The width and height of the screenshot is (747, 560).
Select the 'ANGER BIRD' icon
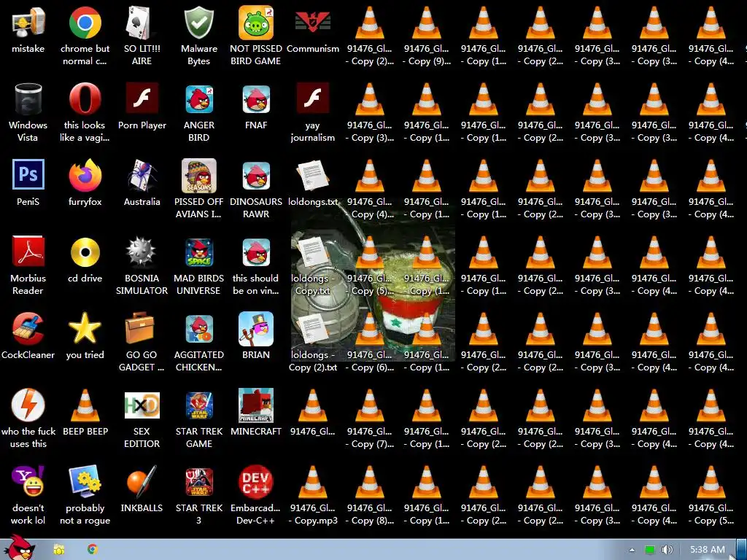click(198, 99)
